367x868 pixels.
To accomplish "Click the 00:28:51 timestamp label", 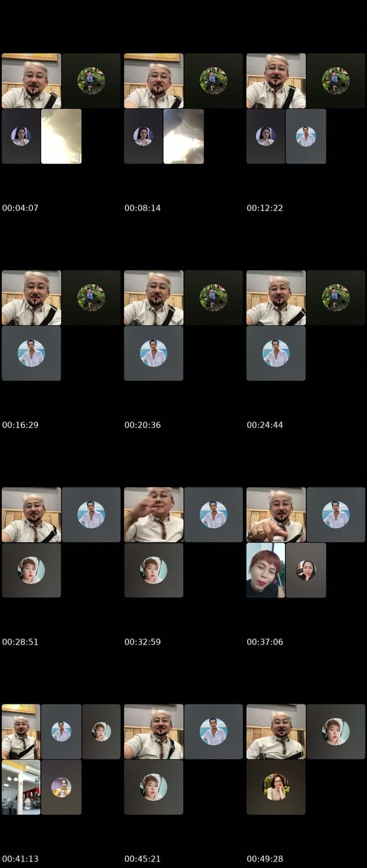I will (20, 642).
